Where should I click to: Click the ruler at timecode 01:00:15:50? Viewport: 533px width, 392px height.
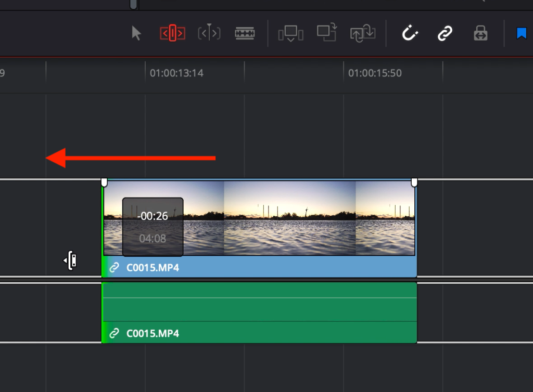point(375,73)
